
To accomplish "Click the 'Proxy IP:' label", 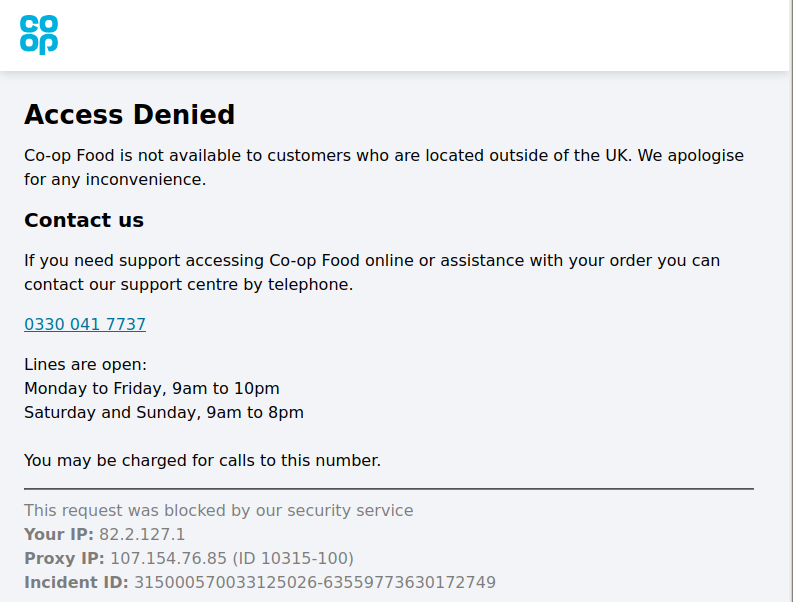I will click(x=64, y=559).
